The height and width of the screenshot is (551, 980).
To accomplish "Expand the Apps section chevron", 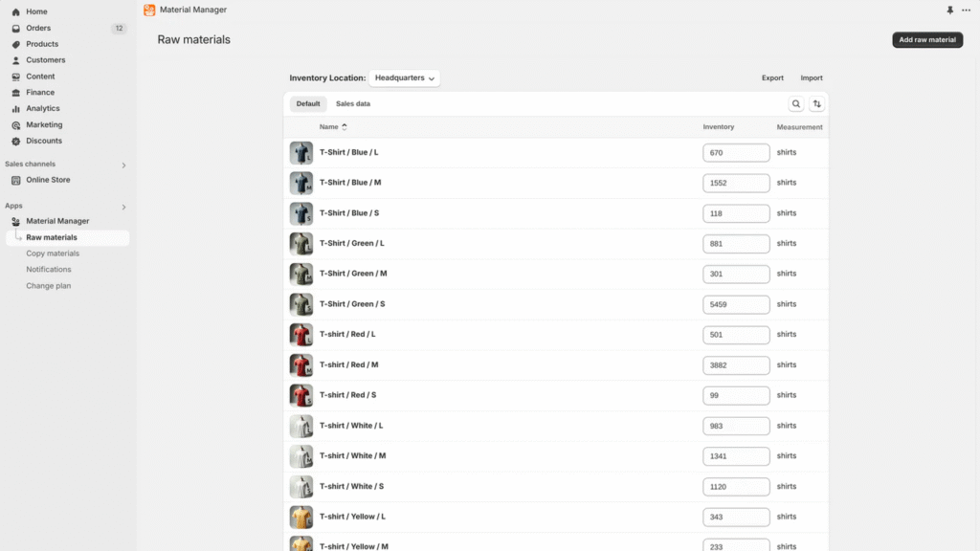I will (x=123, y=207).
